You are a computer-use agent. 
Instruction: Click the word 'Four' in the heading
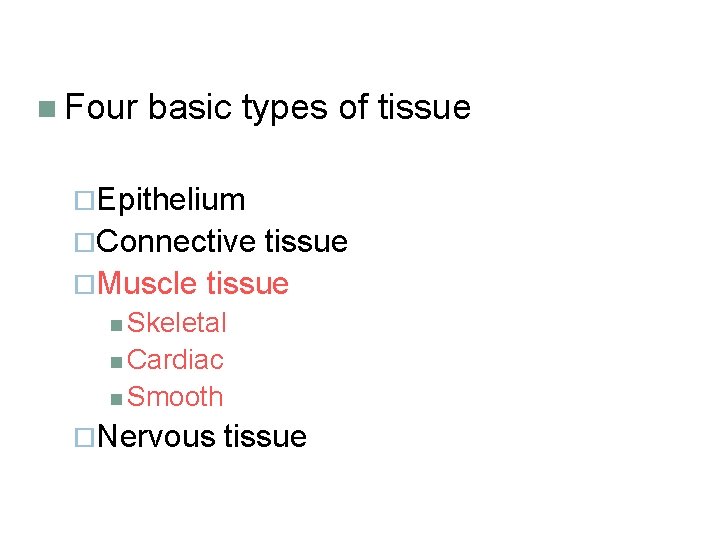pyautogui.click(x=100, y=106)
